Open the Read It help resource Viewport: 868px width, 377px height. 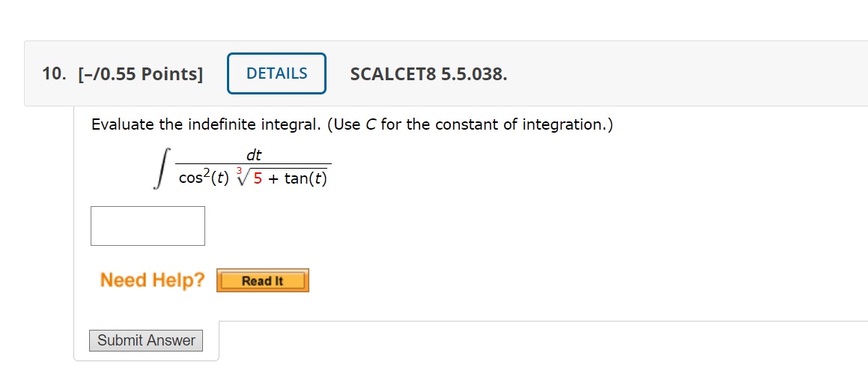262,281
